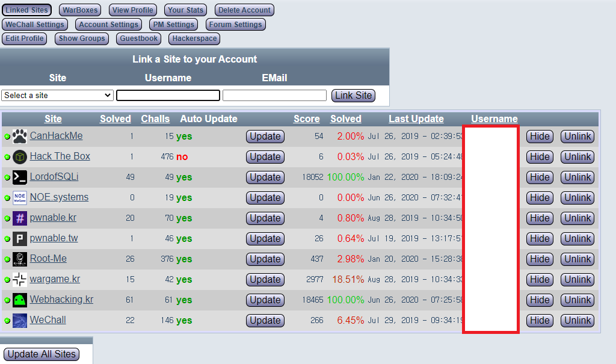Viewport: 616px width, 364px height.
Task: Click Update All Sites button
Action: tap(42, 354)
